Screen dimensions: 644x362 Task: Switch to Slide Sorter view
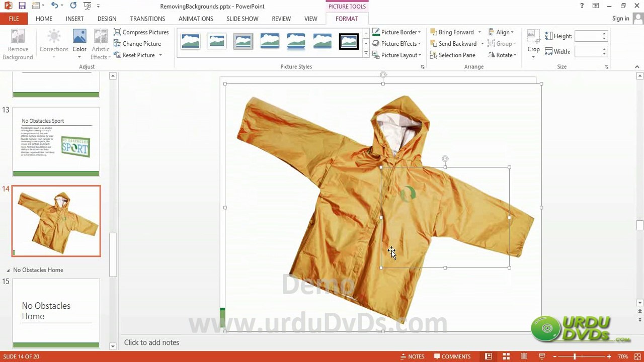tap(506, 356)
